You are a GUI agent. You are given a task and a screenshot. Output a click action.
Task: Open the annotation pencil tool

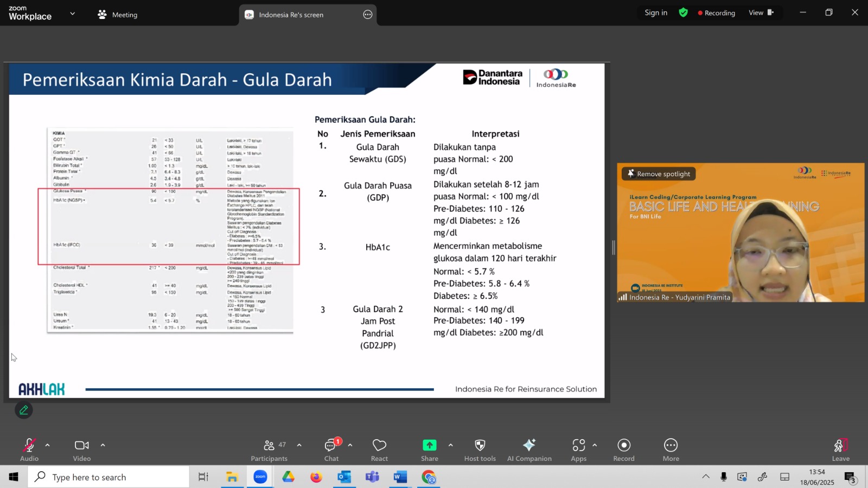[x=24, y=410]
